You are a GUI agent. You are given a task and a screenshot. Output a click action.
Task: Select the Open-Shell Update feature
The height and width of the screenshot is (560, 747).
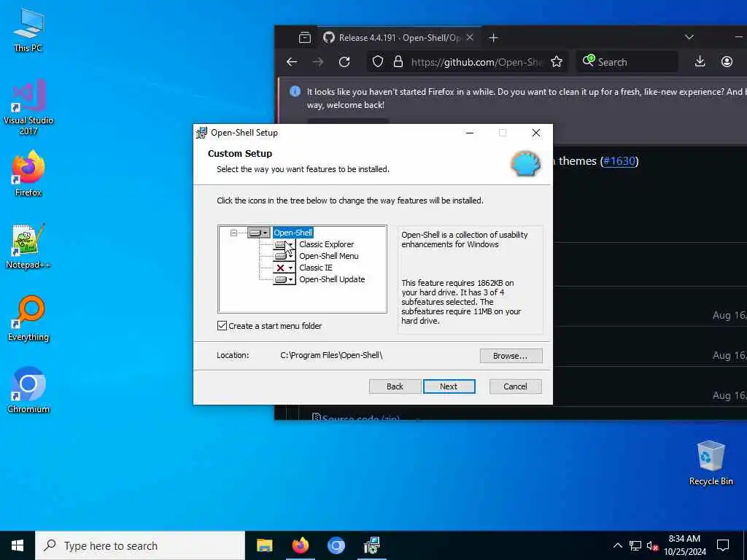pos(332,279)
